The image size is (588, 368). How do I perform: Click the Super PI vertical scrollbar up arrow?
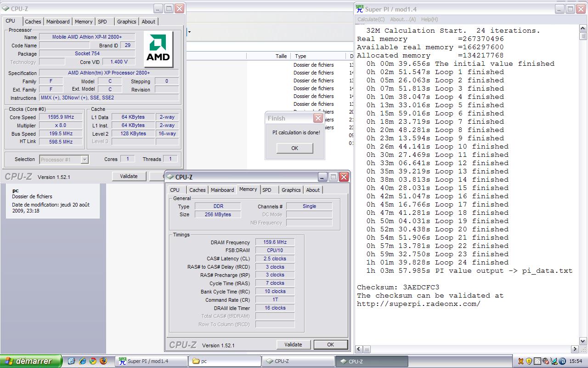583,29
